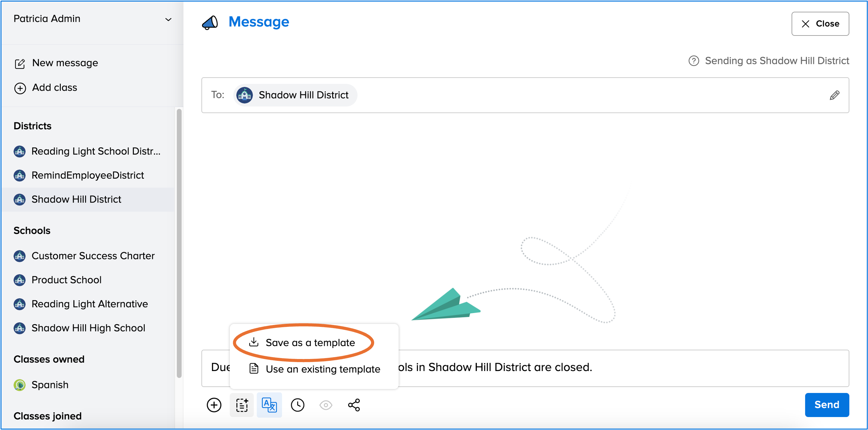Viewport: 868px width, 430px height.
Task: Click the template icon in message toolbar
Action: (242, 405)
